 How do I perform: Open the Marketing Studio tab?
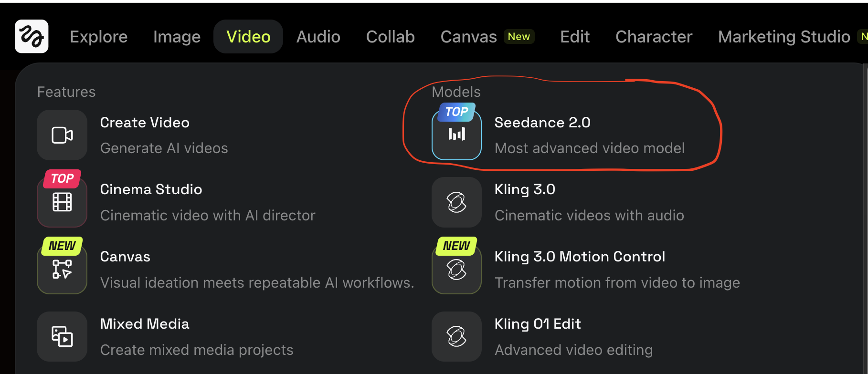(784, 37)
